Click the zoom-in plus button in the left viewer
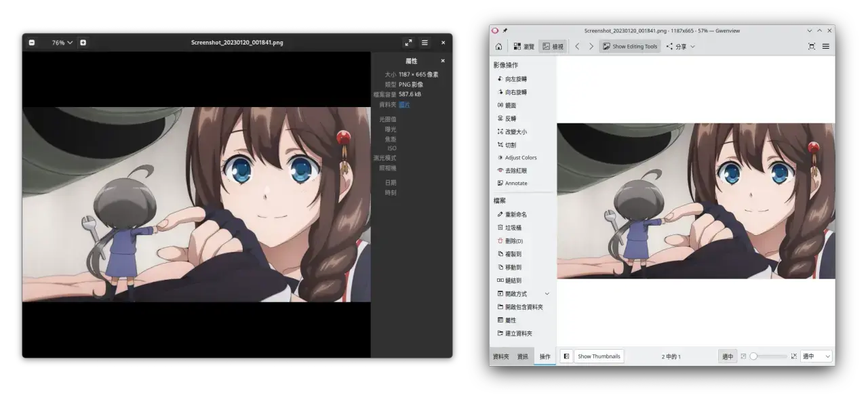 point(83,42)
